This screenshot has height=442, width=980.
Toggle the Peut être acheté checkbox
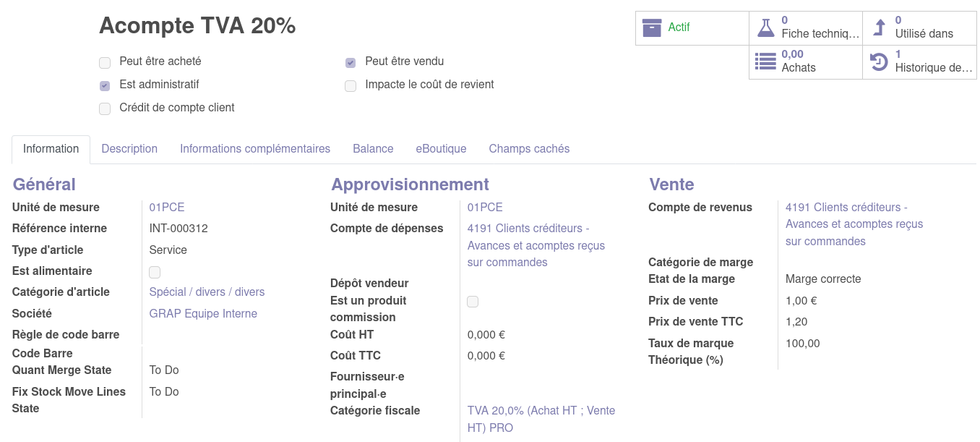[105, 62]
